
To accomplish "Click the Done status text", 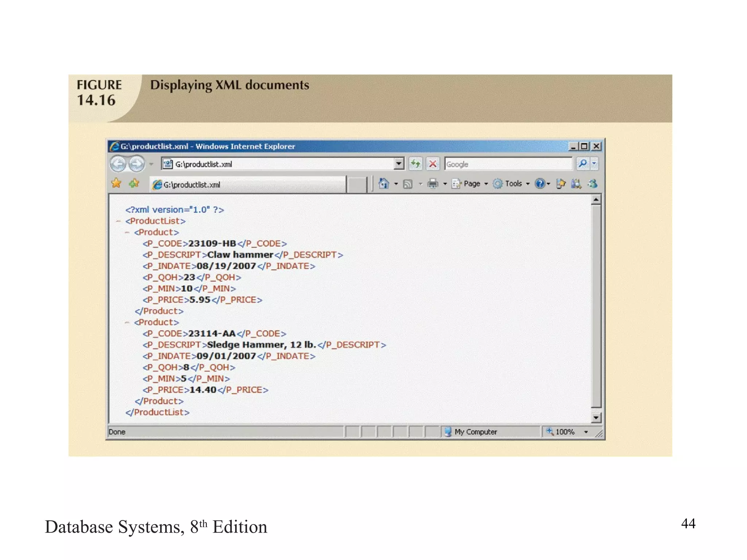I will [117, 432].
